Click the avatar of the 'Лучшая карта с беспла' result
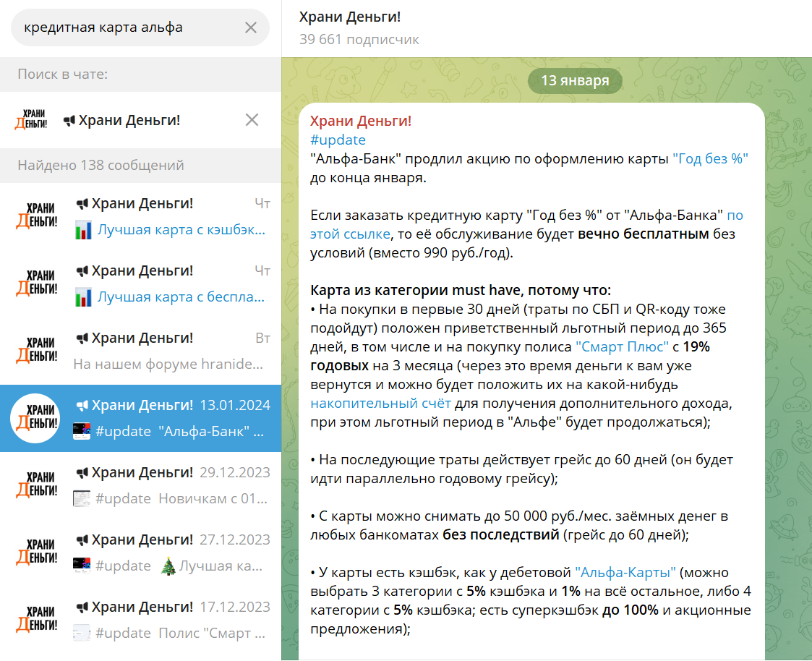The image size is (812, 661). pos(35,283)
